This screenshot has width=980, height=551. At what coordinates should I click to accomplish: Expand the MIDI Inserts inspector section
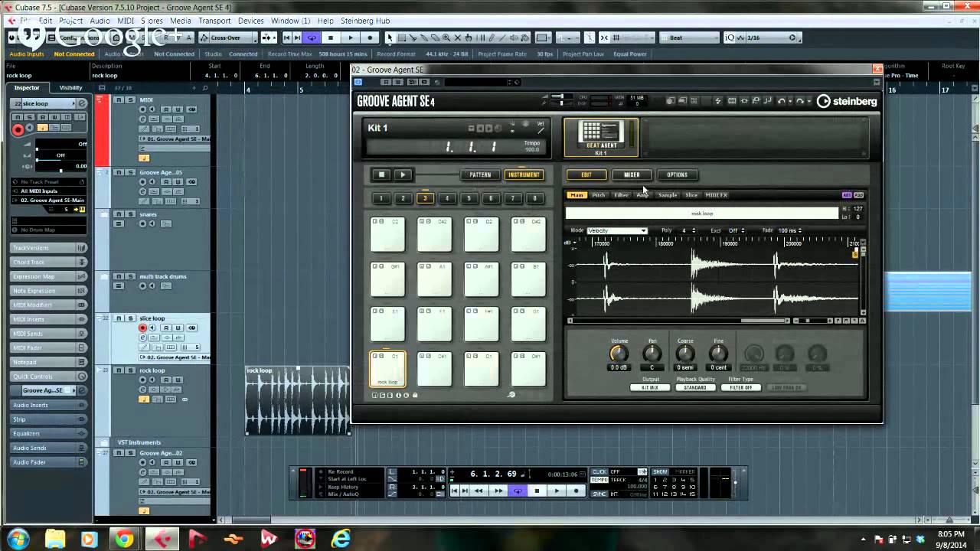tap(48, 319)
